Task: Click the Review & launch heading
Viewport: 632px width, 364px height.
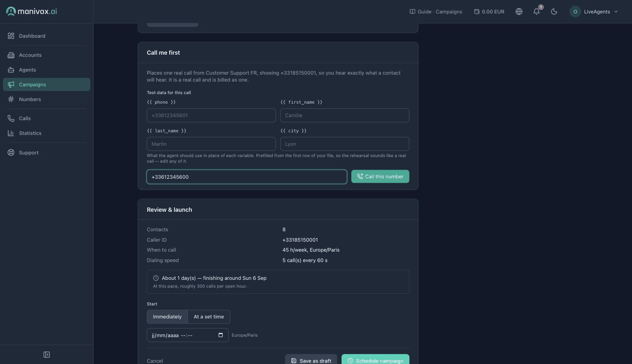Action: [169, 210]
